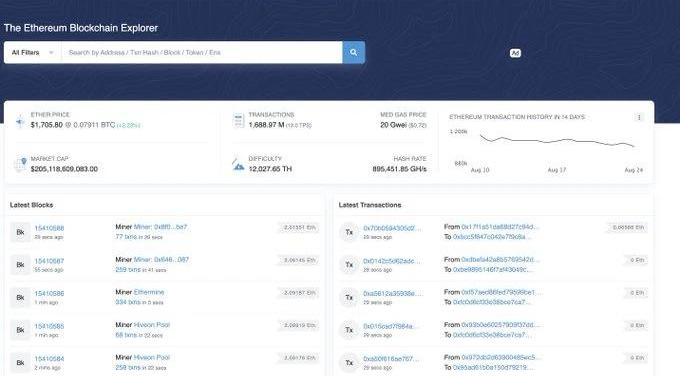Open the Hiveon Pool miner of block 15410585
This screenshot has width=680, height=376.
coord(151,324)
